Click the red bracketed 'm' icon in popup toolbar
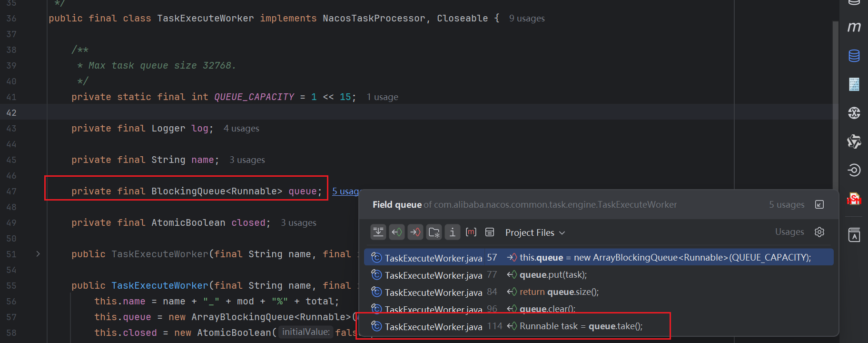 [471, 232]
